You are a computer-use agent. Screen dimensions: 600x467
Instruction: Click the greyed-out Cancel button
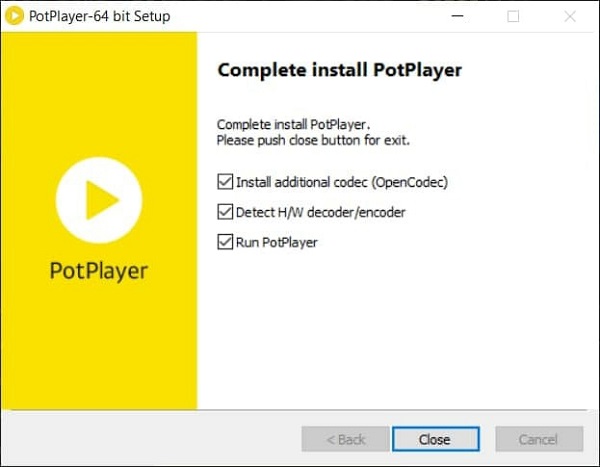[x=539, y=439]
